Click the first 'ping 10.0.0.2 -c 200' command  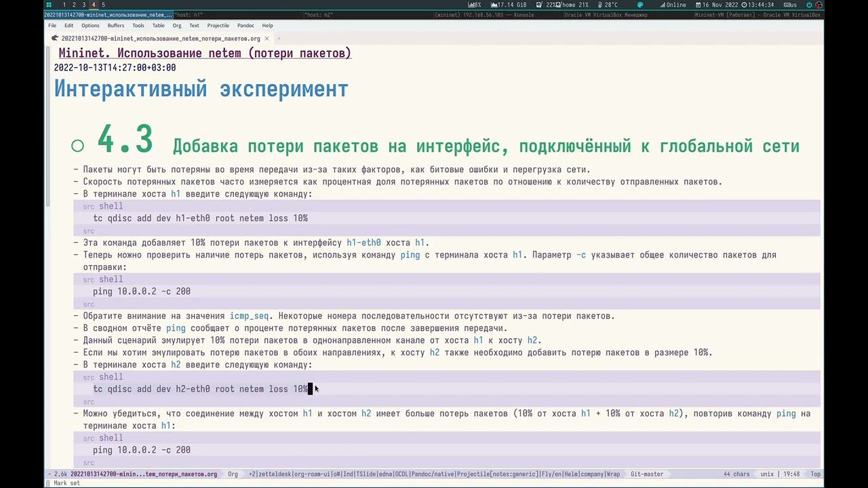142,291
